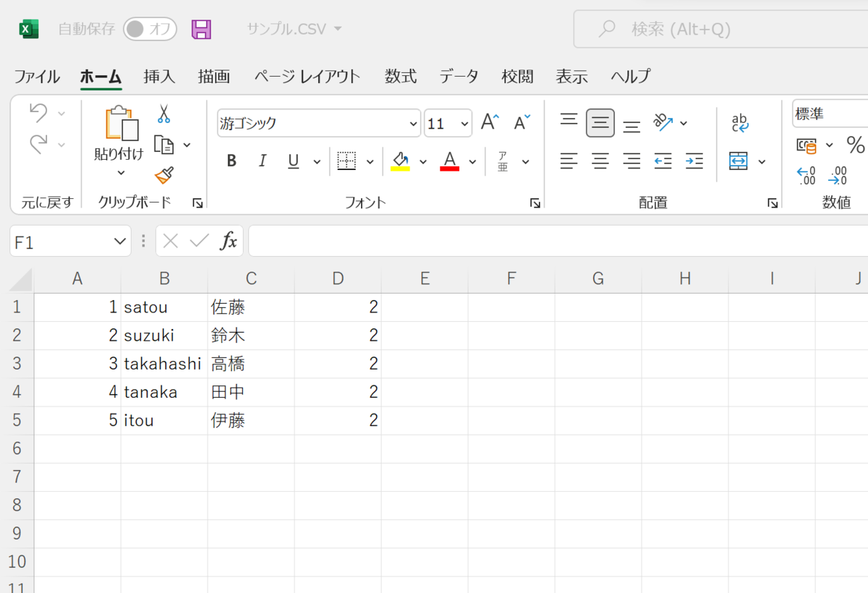Switch to the 挿入 ribbon tab
Viewport: 868px width, 593px height.
click(x=158, y=76)
